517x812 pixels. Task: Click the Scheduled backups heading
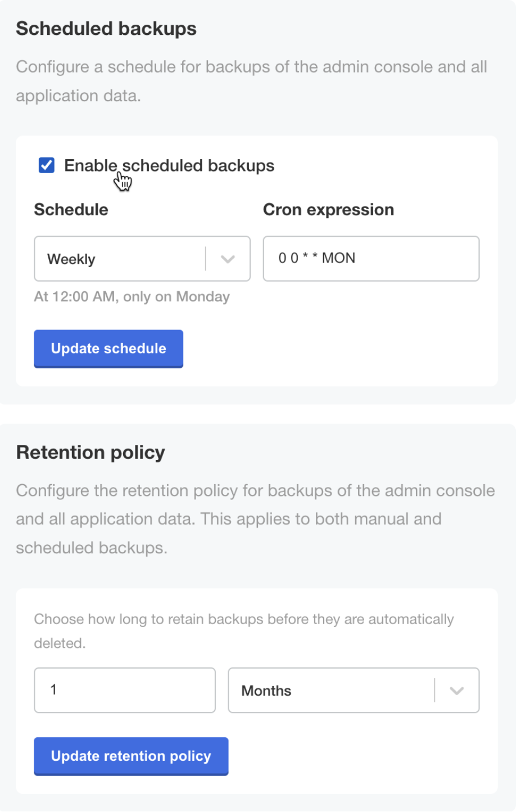coord(107,28)
